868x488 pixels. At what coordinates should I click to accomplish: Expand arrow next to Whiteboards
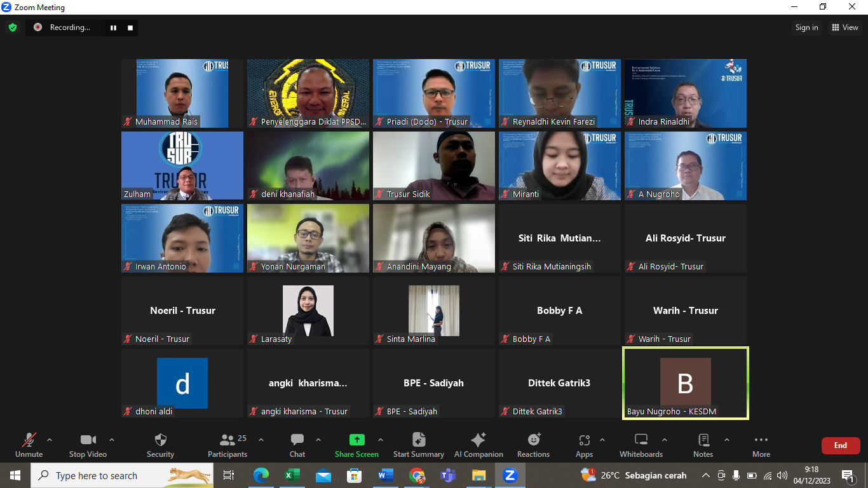click(x=665, y=440)
